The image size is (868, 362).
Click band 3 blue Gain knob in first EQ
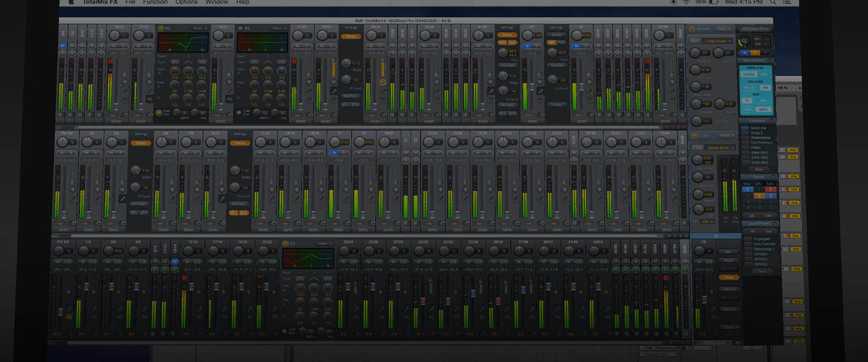(x=202, y=71)
